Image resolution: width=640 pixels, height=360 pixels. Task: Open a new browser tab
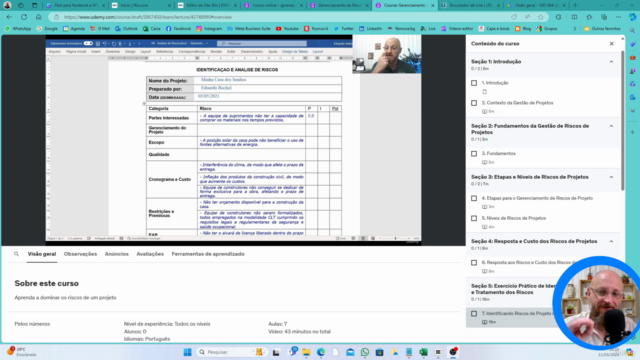(x=575, y=5)
